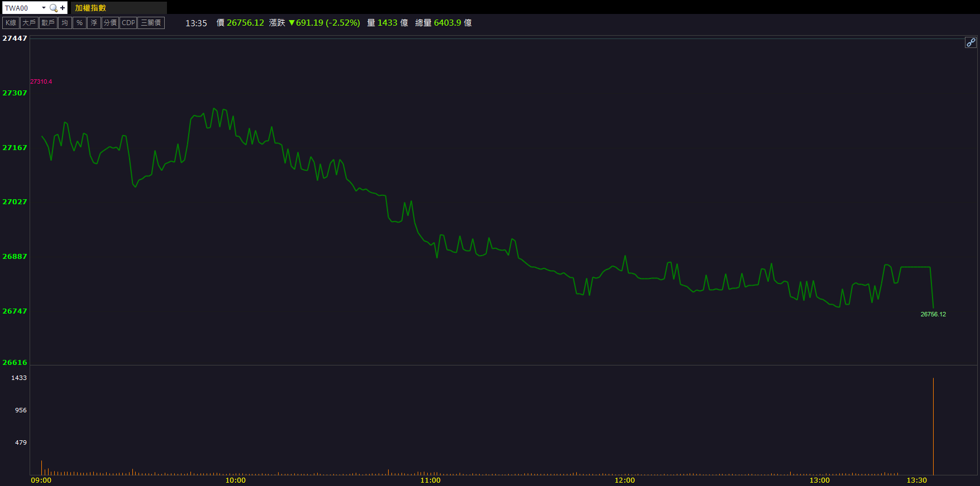Screen dimensions: 980x486
Task: Click the 26756.12 last price label on chart
Action: 933,314
